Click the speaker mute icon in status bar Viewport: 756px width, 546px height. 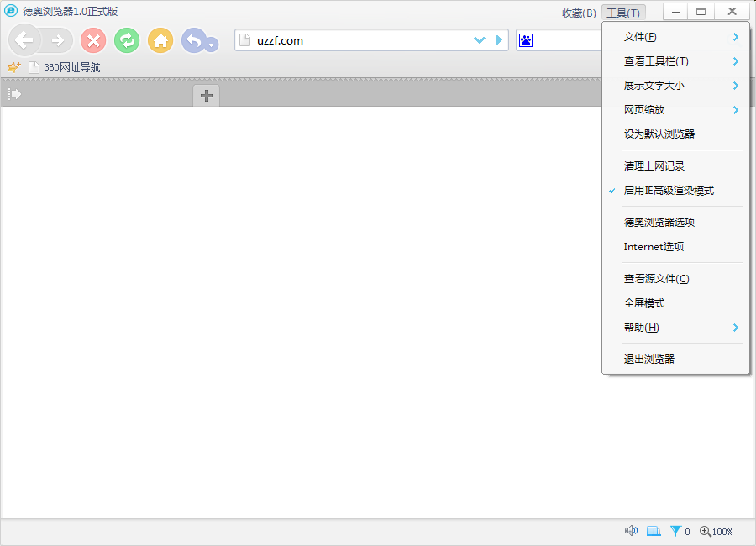pyautogui.click(x=631, y=531)
